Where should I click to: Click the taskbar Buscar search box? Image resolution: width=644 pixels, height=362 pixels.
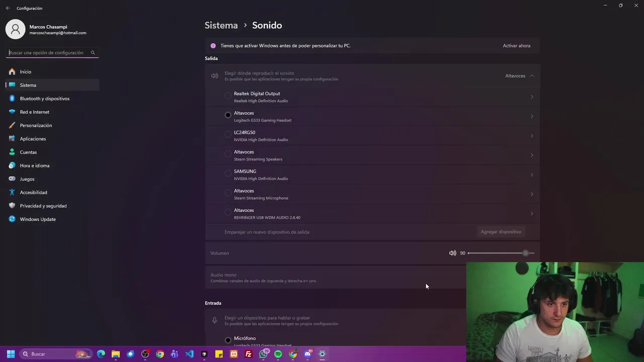point(56,354)
